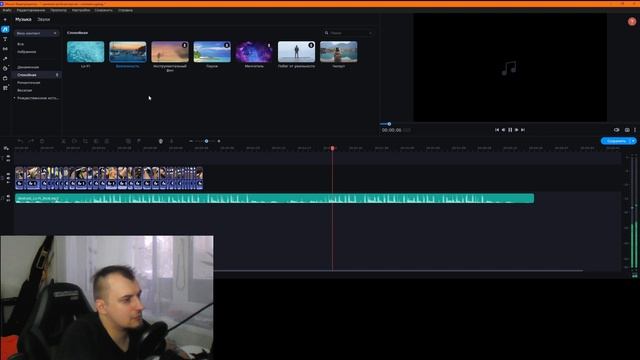Open the dropdown arrow beside Сохранить button
This screenshot has height=360, width=640.
[x=633, y=141]
